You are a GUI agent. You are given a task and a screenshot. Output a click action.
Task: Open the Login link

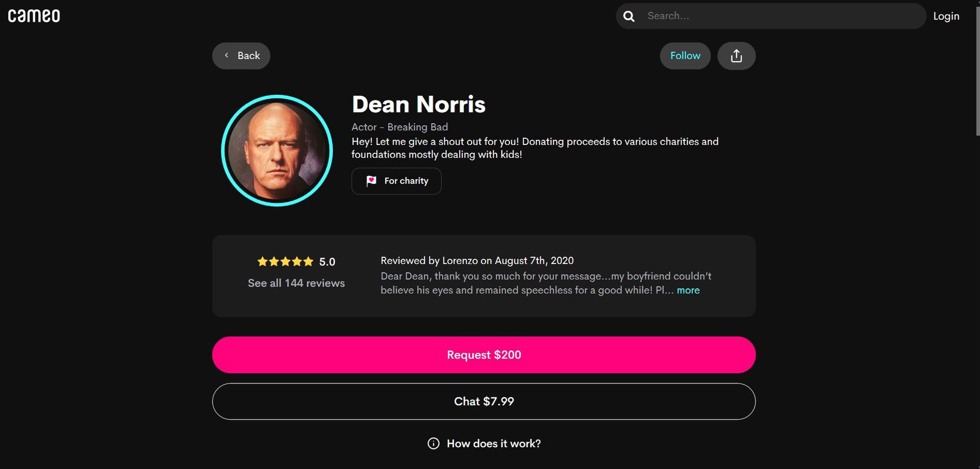coord(946,16)
